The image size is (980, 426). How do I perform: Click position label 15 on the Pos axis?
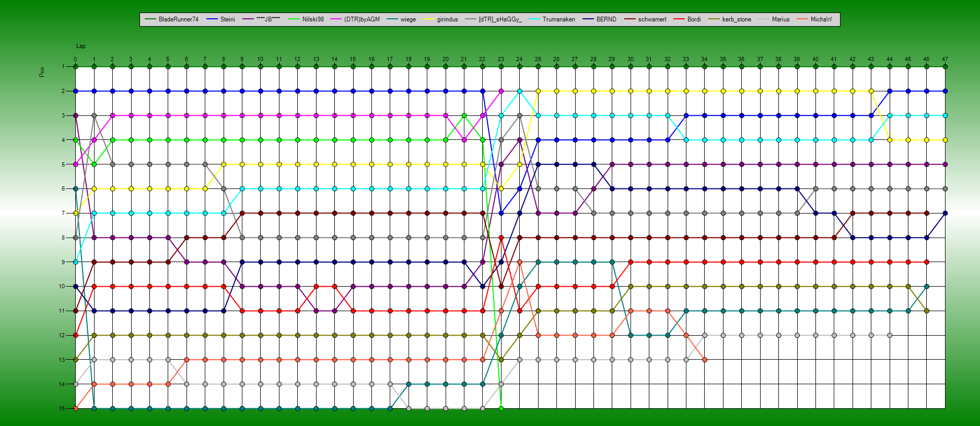point(62,408)
